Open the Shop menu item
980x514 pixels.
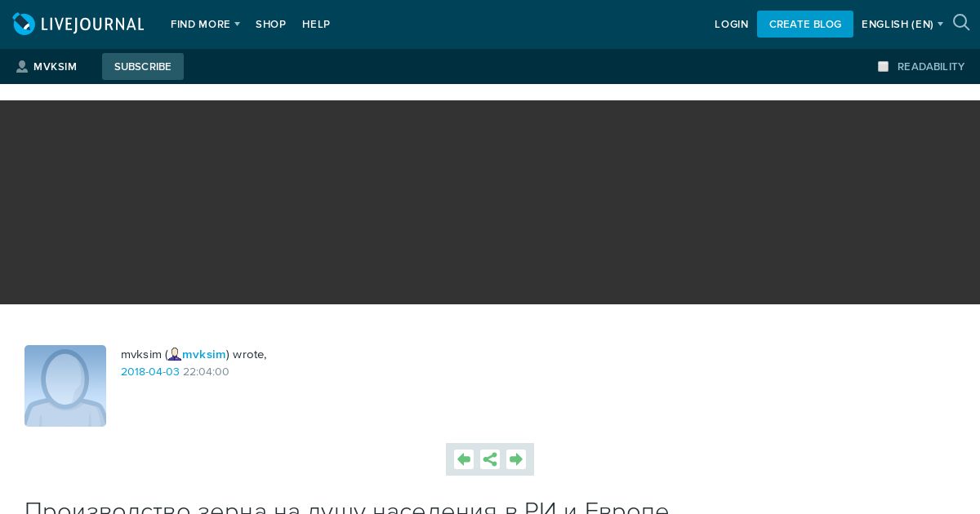(270, 24)
